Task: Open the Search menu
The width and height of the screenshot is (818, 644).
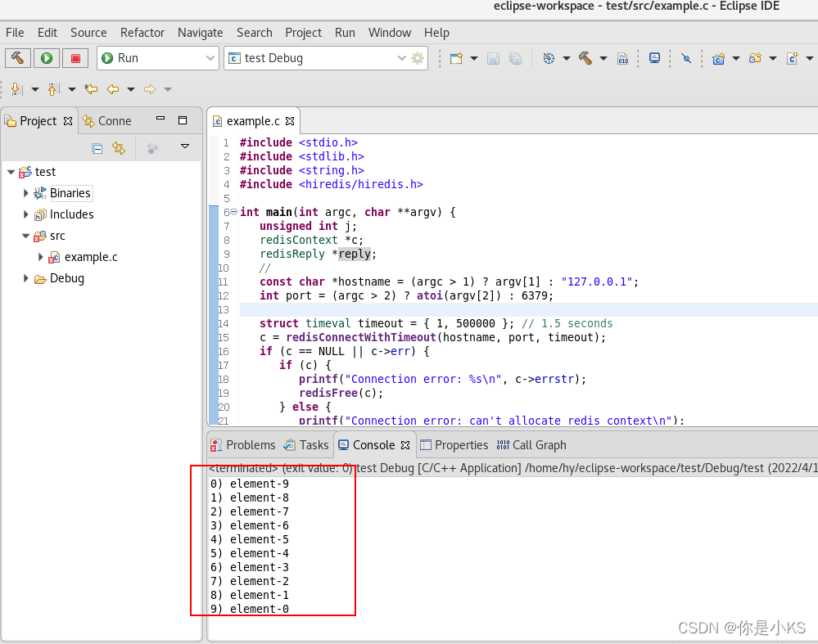Action: click(x=255, y=33)
